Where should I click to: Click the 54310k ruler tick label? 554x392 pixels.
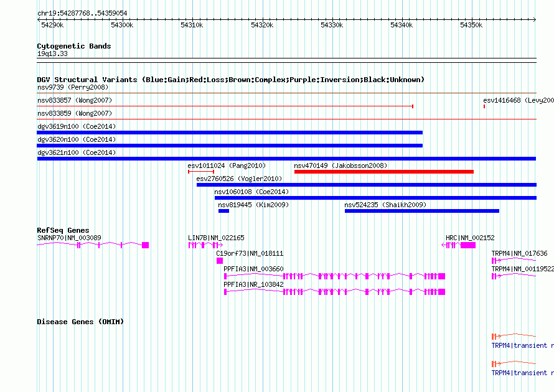(192, 25)
